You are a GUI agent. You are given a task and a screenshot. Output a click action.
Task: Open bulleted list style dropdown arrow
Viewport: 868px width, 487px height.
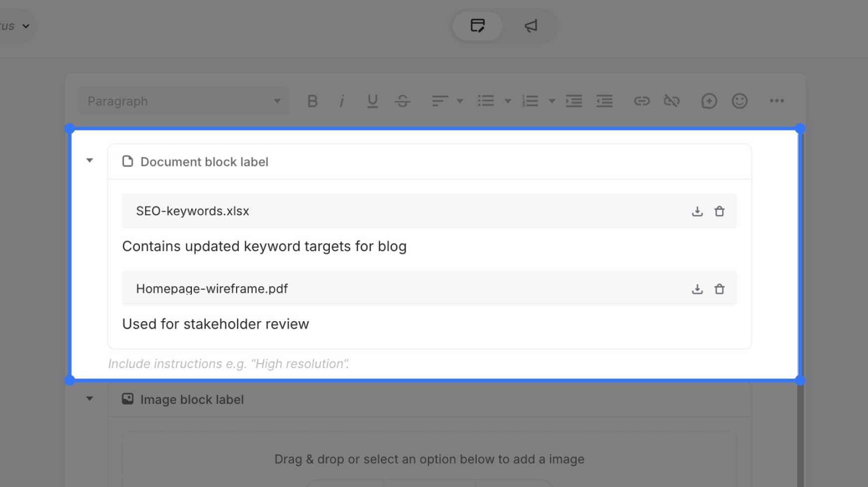click(508, 101)
